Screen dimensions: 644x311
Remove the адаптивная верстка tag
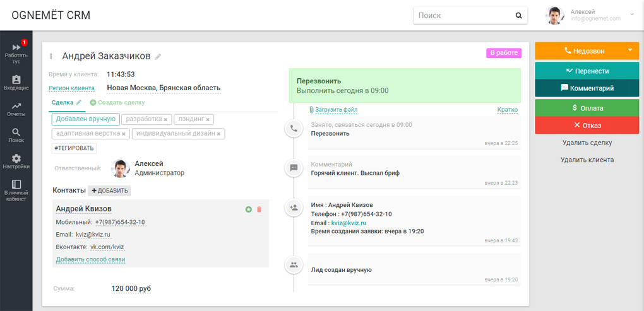tap(124, 134)
